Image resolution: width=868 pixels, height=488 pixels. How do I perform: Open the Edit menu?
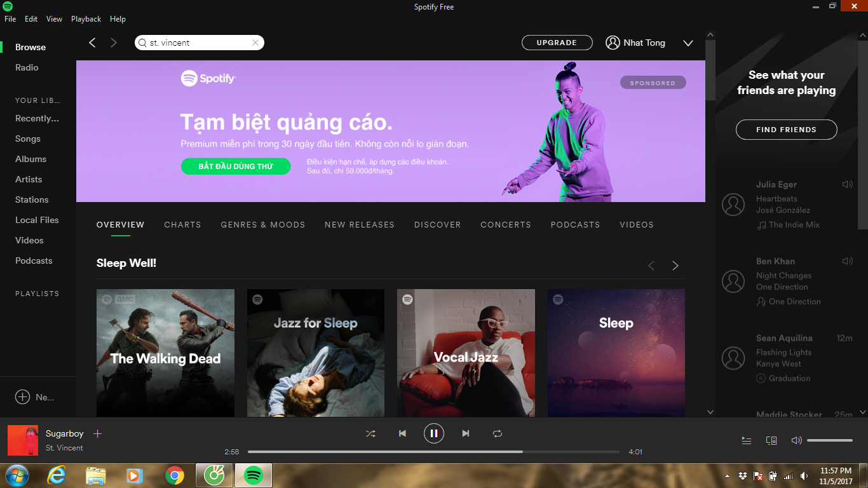tap(31, 19)
